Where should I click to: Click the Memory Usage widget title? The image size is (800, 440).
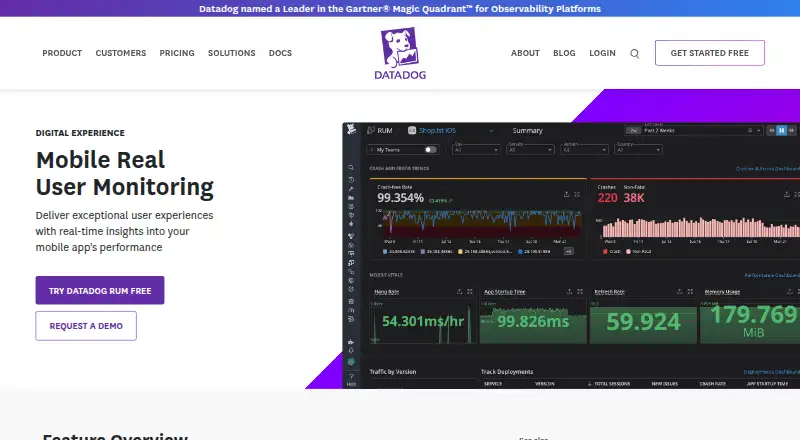(x=722, y=292)
